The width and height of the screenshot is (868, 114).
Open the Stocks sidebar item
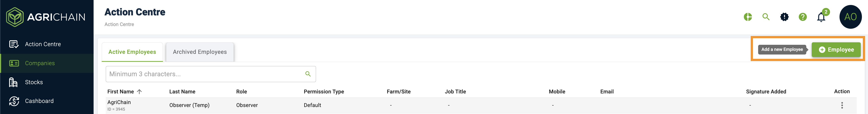coord(34,82)
